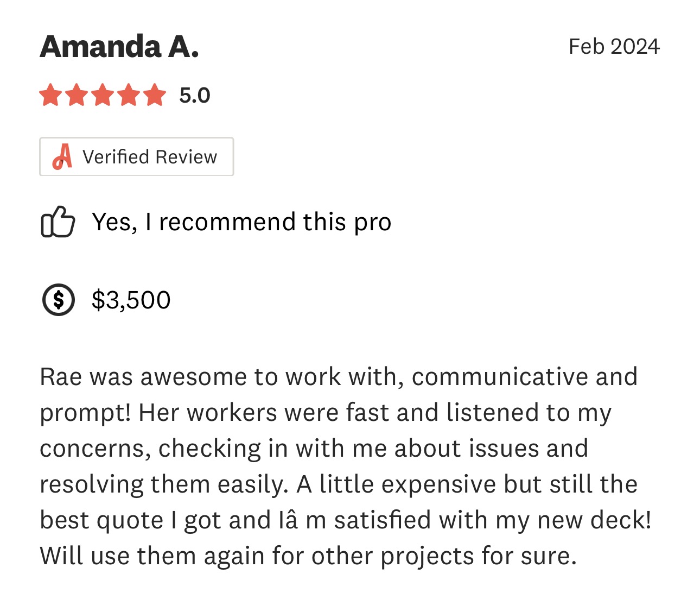Click the 'Feb 2024' review date
The height and width of the screenshot is (599, 700).
point(614,47)
